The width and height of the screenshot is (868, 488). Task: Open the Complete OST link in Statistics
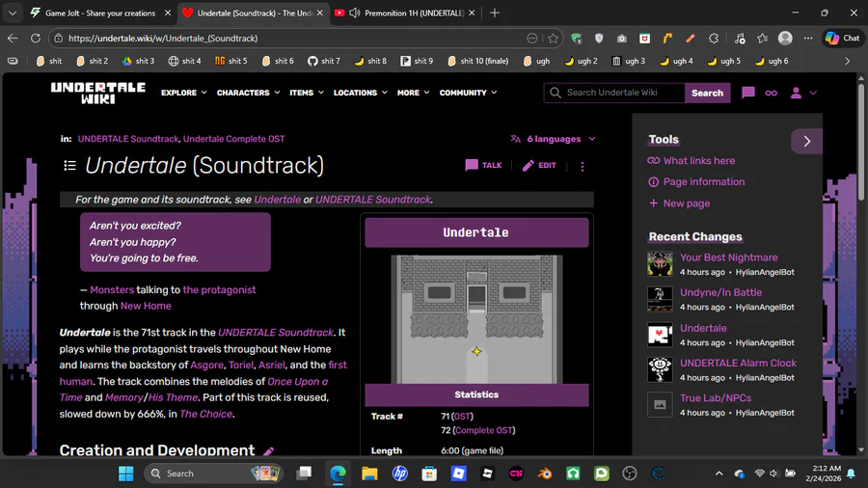click(x=484, y=430)
